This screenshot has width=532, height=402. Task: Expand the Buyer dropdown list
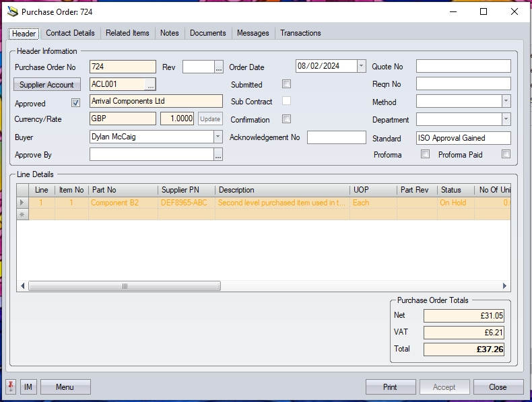click(x=218, y=137)
